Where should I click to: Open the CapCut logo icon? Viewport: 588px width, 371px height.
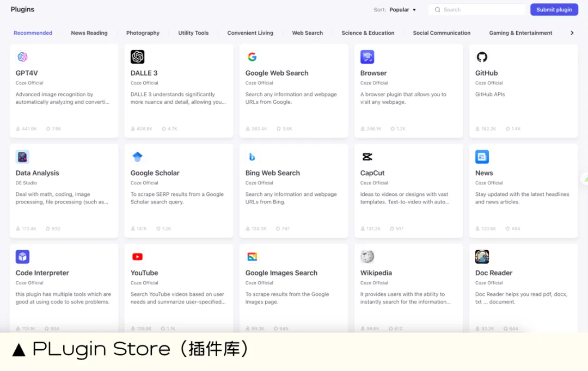pos(367,157)
